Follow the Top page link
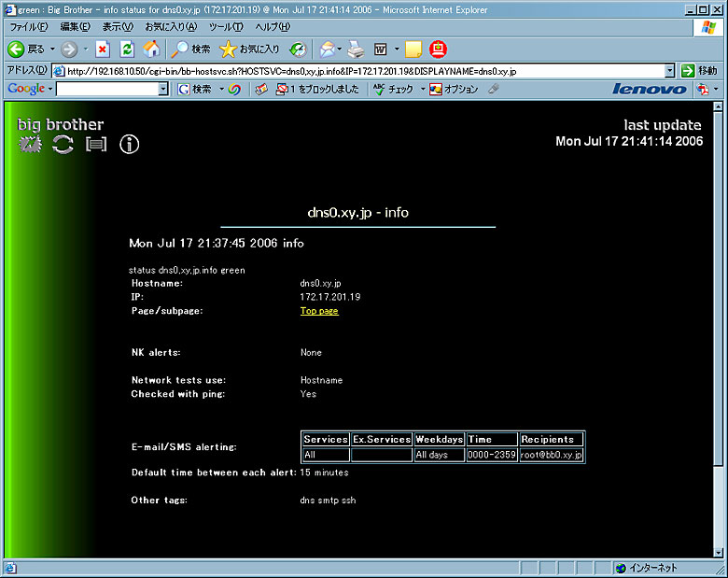 tap(319, 311)
